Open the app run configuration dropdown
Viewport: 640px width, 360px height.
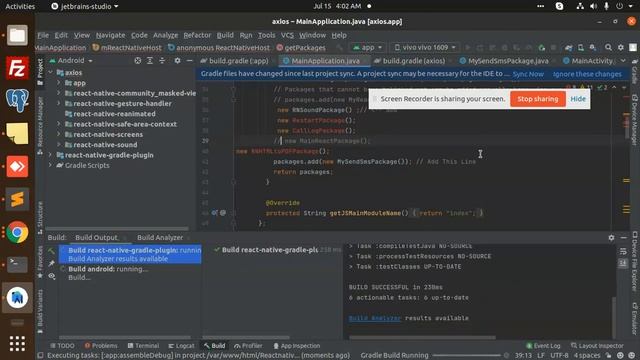(367, 48)
